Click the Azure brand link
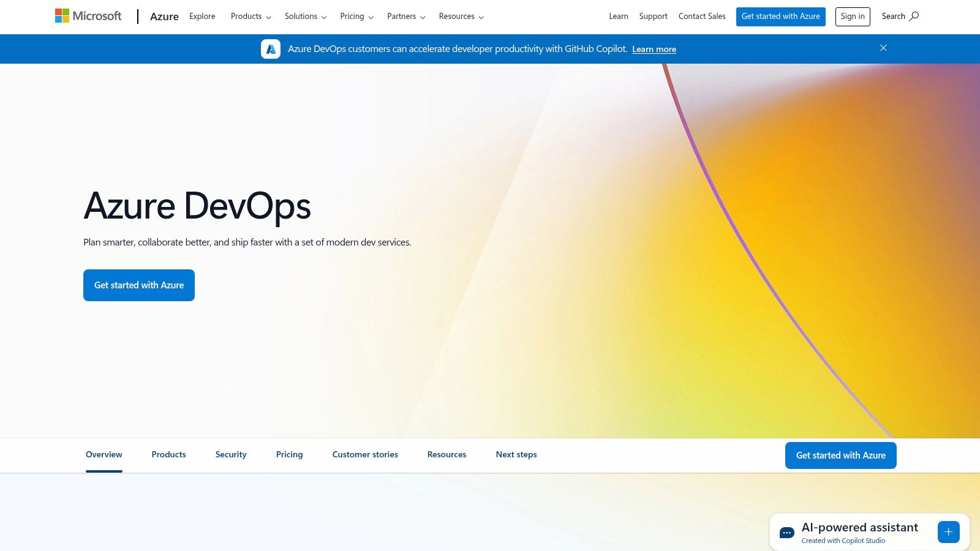This screenshot has height=551, width=980. click(x=164, y=17)
